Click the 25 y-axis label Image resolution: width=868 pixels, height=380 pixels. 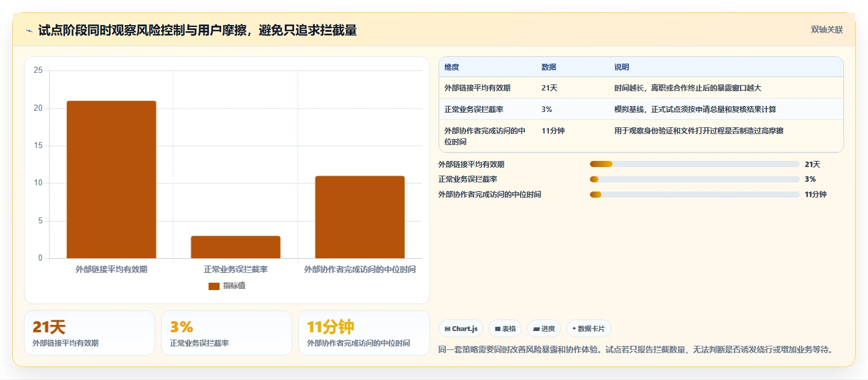[38, 70]
